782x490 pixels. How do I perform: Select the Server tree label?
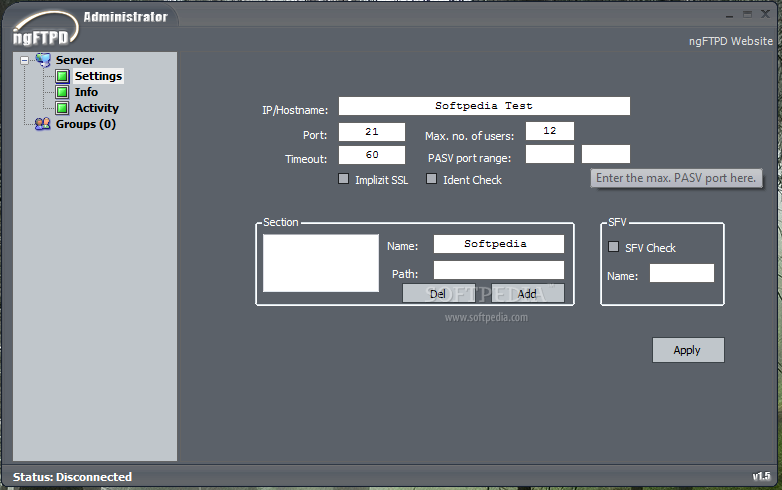pyautogui.click(x=75, y=60)
